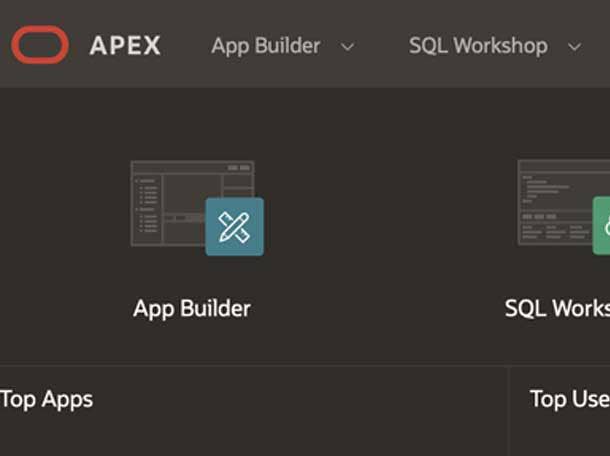Click the top bar of App Builder wireframe
The width and height of the screenshot is (610, 456).
(192, 167)
